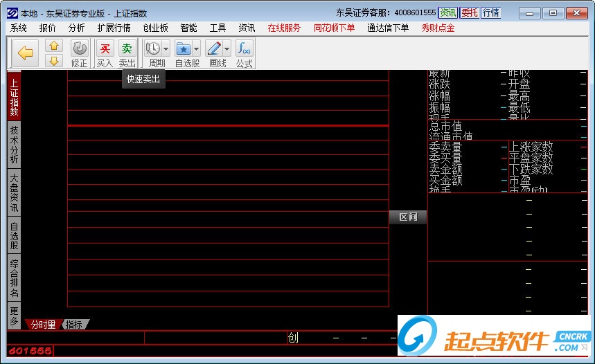Image resolution: width=595 pixels, height=364 pixels.
Task: Open the 分析 menu
Action: (76, 28)
